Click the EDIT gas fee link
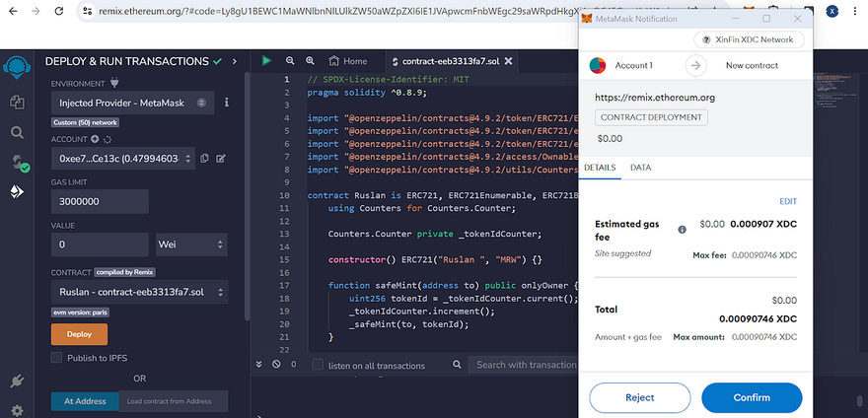Viewport: 868px width, 418px height. [x=787, y=201]
